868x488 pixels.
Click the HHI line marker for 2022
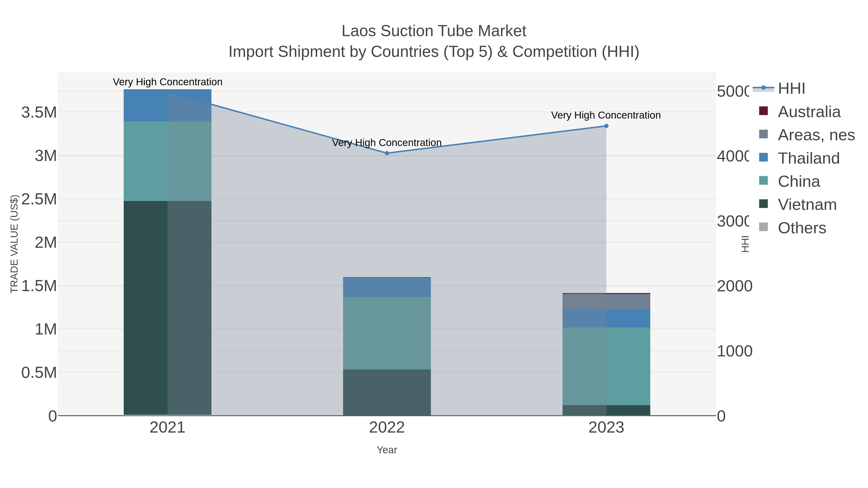coord(387,153)
